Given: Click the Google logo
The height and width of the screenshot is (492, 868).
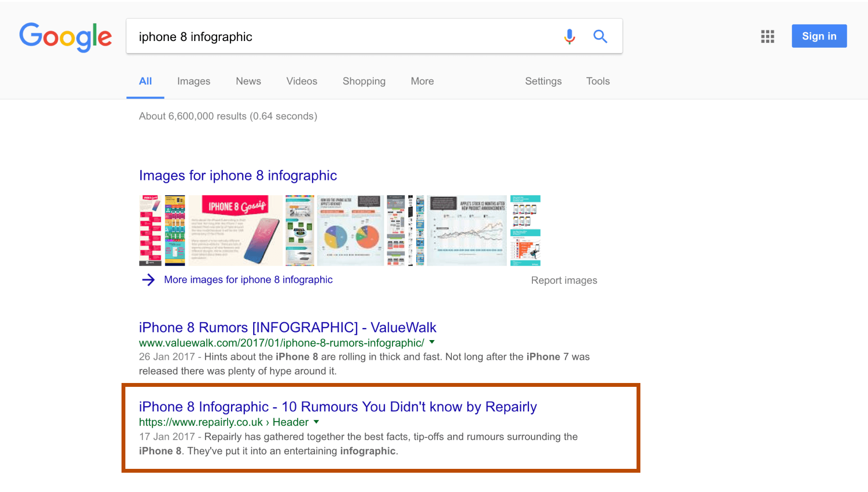Looking at the screenshot, I should click(x=66, y=37).
